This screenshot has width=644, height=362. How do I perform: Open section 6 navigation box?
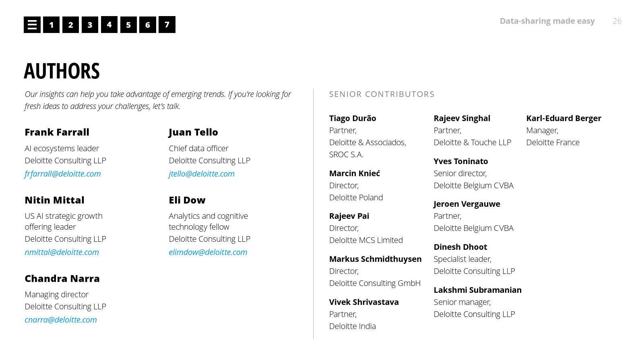pyautogui.click(x=148, y=25)
